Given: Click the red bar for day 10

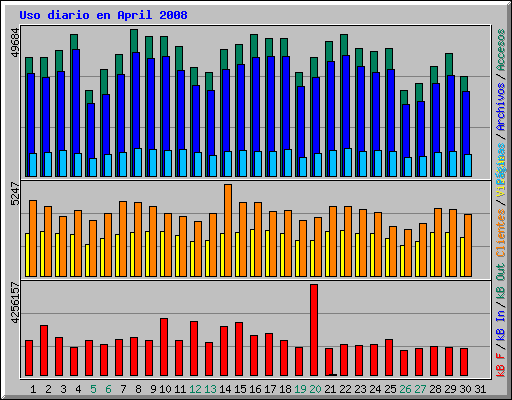Looking at the screenshot, I should 164,347.
